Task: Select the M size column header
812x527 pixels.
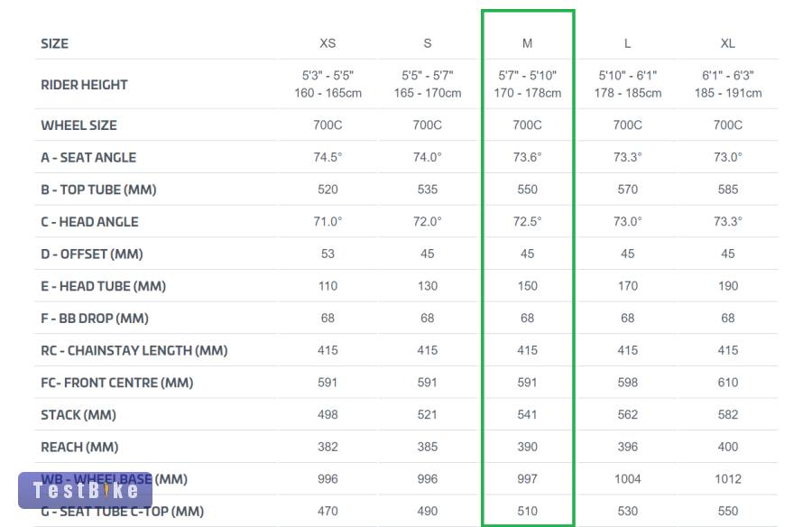Action: tap(528, 43)
